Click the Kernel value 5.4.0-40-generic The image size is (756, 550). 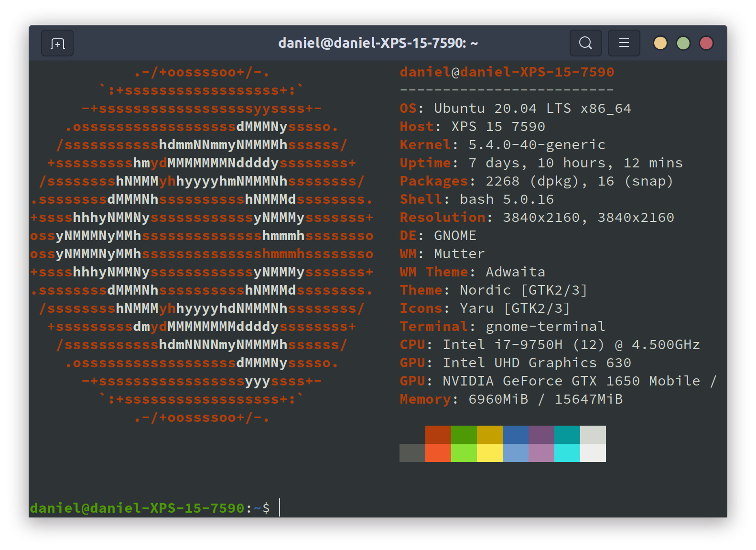point(537,145)
